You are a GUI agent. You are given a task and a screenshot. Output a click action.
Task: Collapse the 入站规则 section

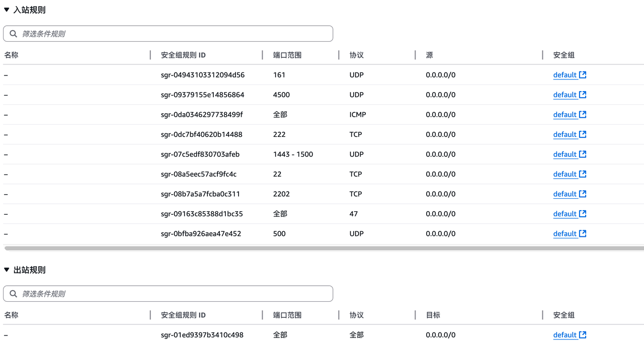pos(7,10)
